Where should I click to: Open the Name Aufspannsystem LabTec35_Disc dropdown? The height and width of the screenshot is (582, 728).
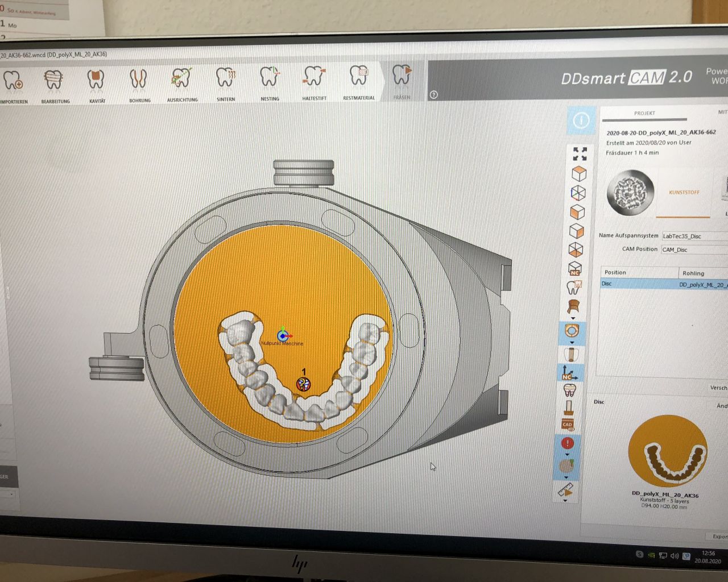pos(695,236)
